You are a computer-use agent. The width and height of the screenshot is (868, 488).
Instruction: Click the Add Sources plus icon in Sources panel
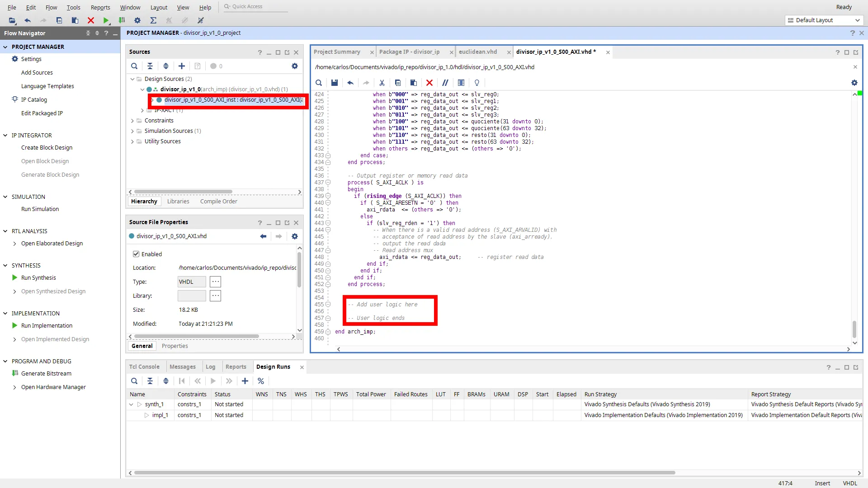pyautogui.click(x=182, y=66)
